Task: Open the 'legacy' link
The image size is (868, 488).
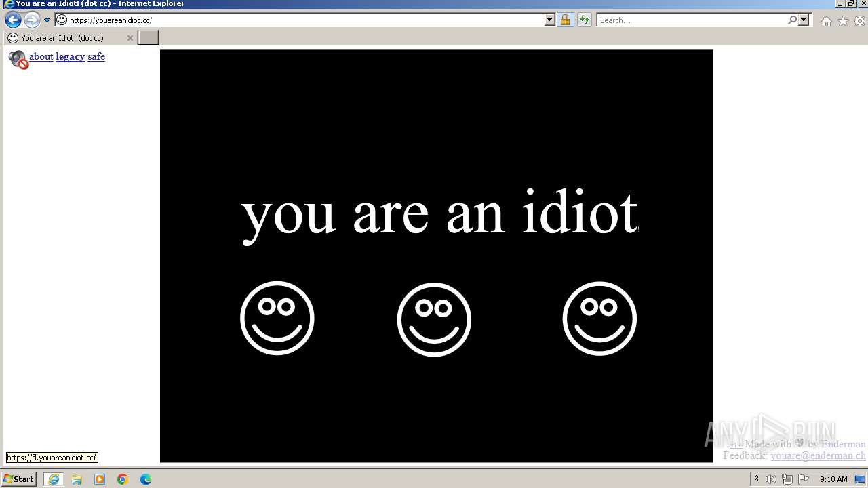Action: (71, 56)
